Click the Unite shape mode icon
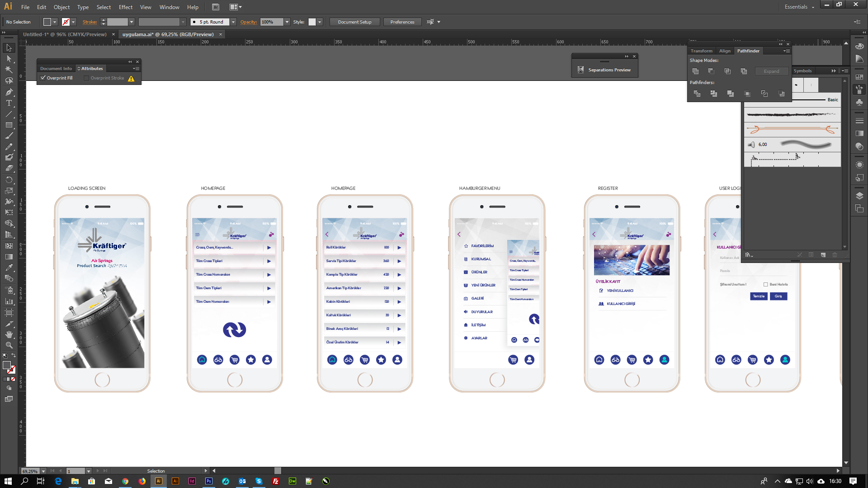This screenshot has width=868, height=488. 695,71
